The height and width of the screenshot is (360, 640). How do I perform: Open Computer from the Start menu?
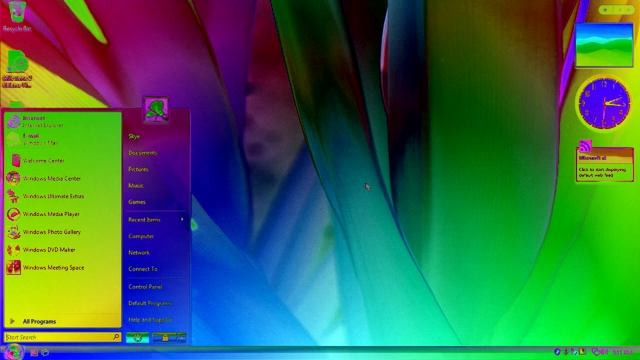click(x=141, y=236)
